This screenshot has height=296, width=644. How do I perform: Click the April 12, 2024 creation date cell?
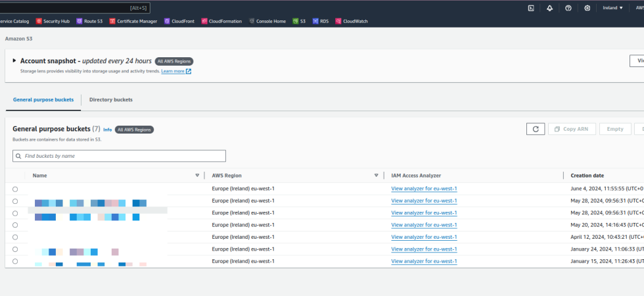point(607,237)
